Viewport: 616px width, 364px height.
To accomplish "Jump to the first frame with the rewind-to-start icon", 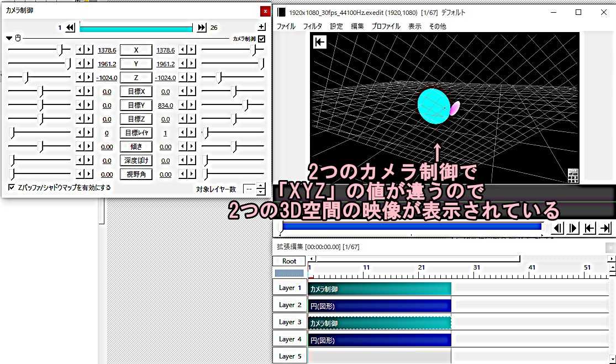I will (589, 228).
